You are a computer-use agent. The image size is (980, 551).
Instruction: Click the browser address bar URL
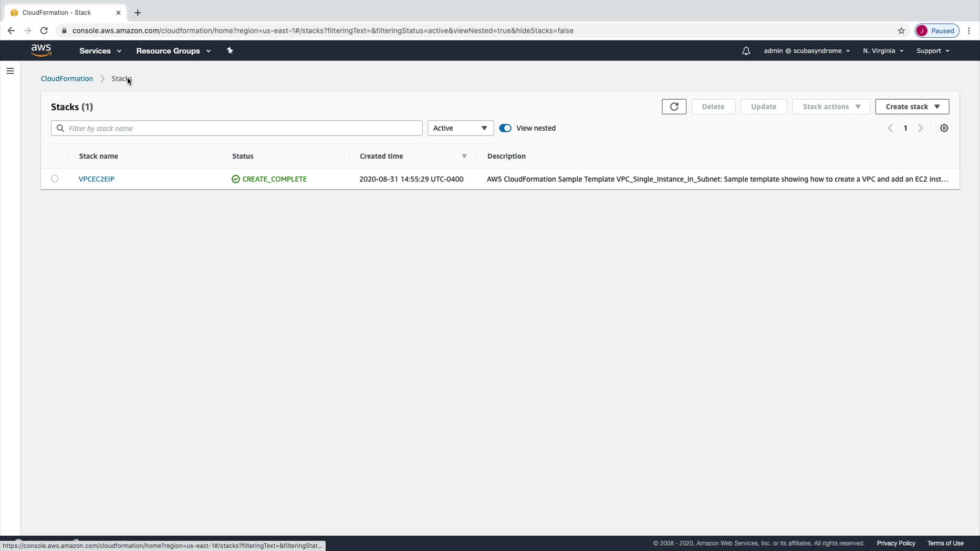[322, 30]
